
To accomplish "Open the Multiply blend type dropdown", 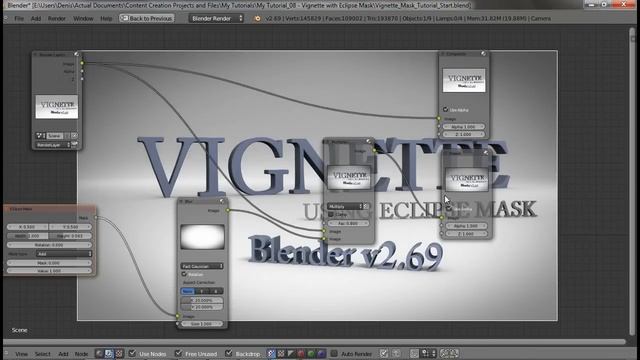I will click(x=345, y=207).
